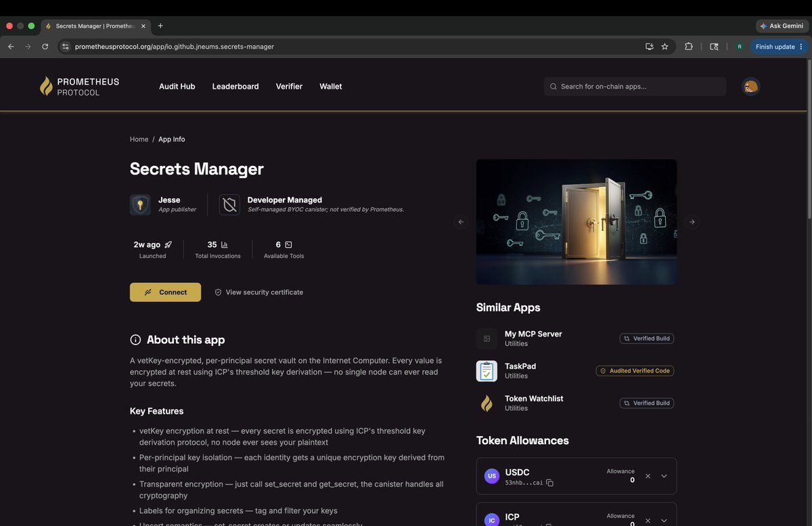This screenshot has width=812, height=526.
Task: Click the Token Allowances heading
Action: [522, 441]
